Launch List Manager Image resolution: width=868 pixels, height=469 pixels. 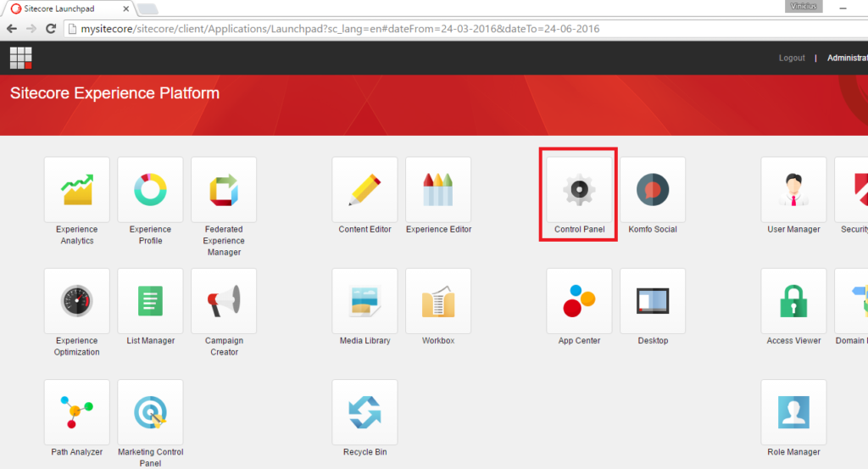point(151,301)
